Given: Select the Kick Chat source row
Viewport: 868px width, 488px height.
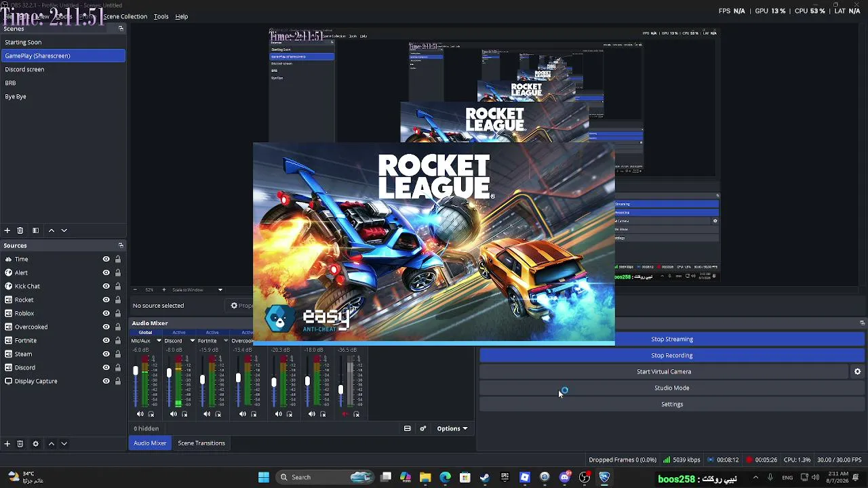Looking at the screenshot, I should tap(63, 286).
